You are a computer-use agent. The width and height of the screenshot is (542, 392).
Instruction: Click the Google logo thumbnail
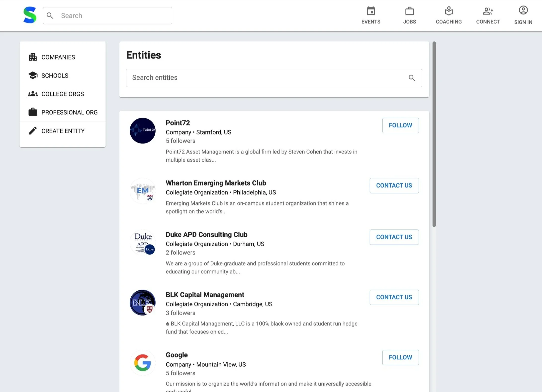click(142, 363)
